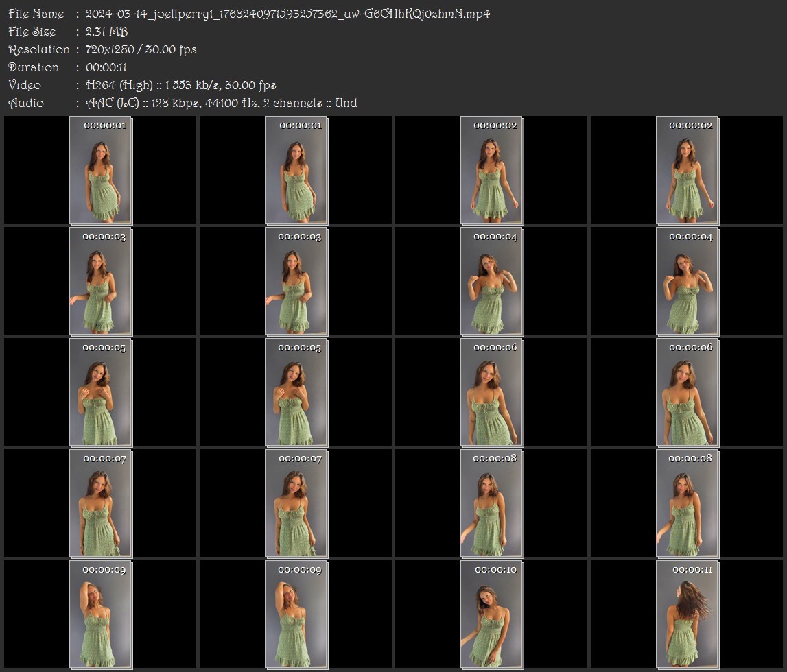
Task: Open the frame thumbnail stamped 00:00:10
Action: pyautogui.click(x=492, y=615)
